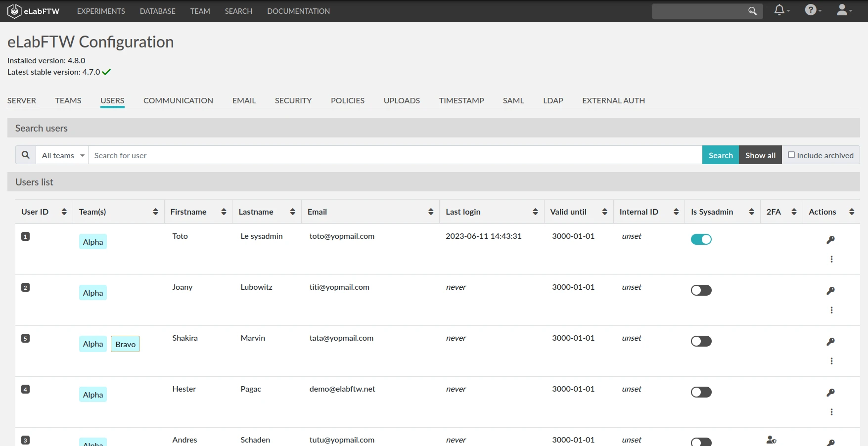This screenshot has width=868, height=446.
Task: Enable sysadmin toggle for Shakira Marvin
Action: [x=701, y=341]
